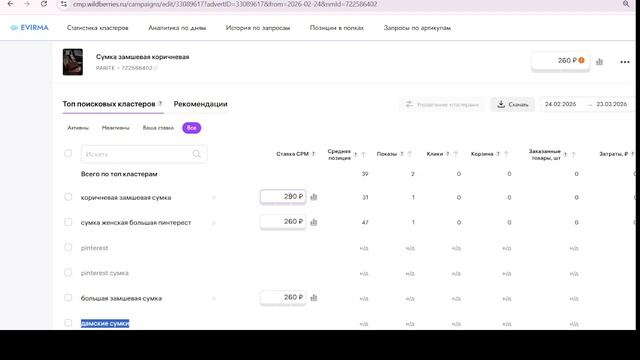640x360 pixels.
Task: Select the Топ поисковых кластеров tab
Action: pyautogui.click(x=109, y=104)
